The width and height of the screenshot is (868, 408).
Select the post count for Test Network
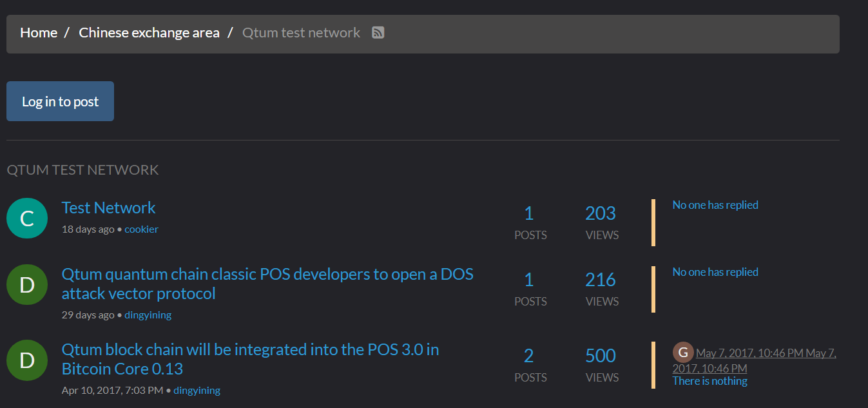point(529,213)
